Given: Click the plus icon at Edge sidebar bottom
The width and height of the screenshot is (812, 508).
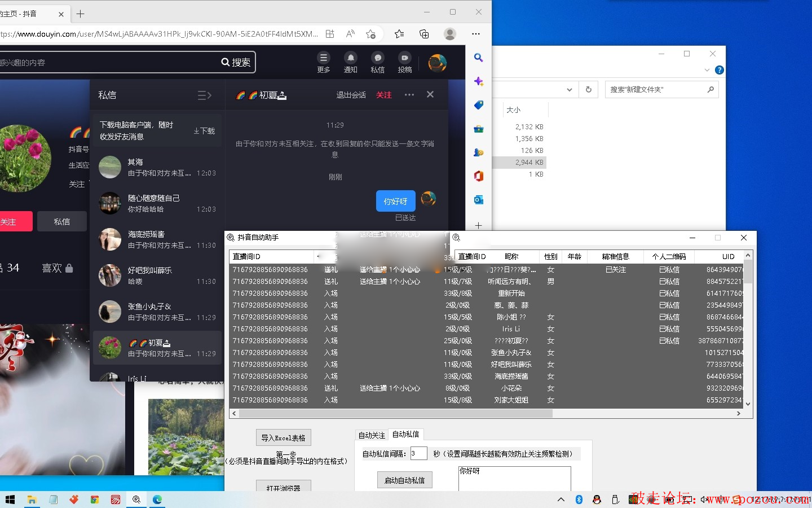Looking at the screenshot, I should 478,225.
